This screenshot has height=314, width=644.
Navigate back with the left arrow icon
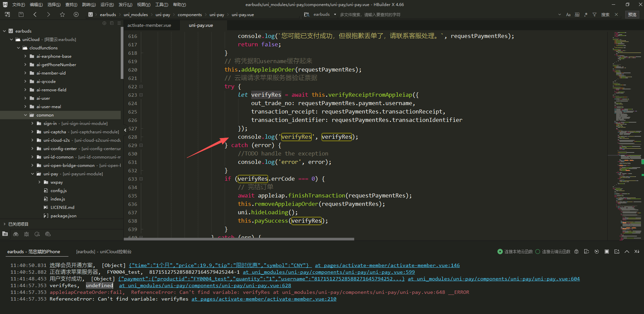click(x=35, y=14)
